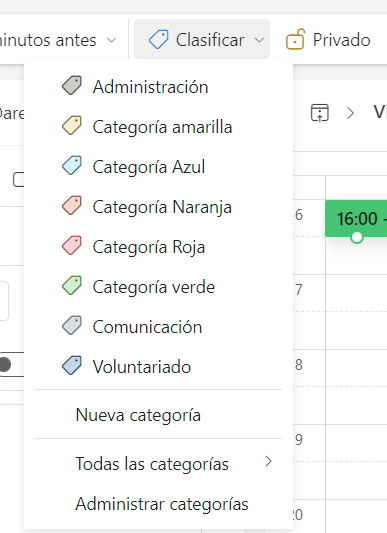Image resolution: width=387 pixels, height=533 pixels.
Task: Open the reminder minutos antes dropdown
Action: pyautogui.click(x=58, y=40)
